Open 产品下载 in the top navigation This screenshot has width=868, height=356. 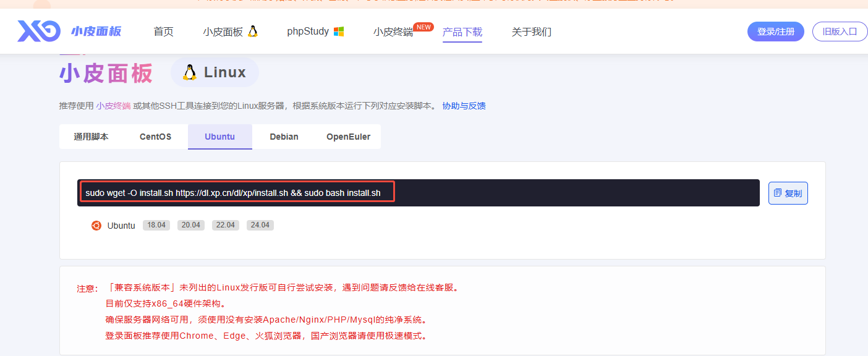(462, 32)
